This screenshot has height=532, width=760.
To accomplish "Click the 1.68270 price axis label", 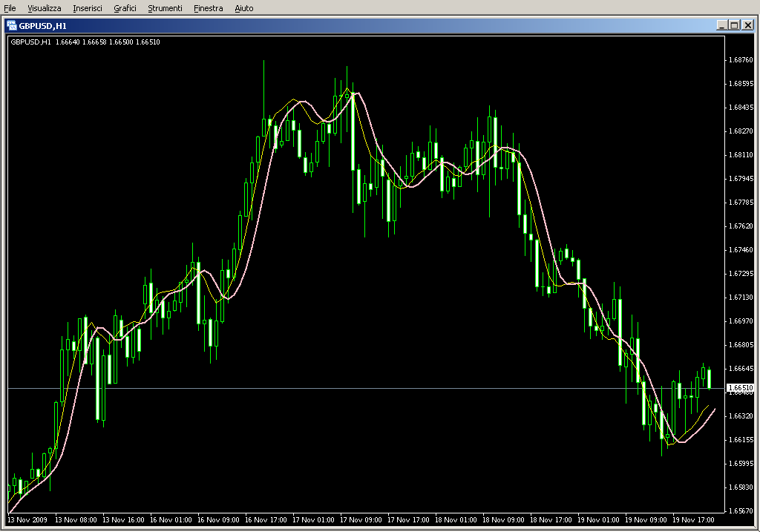I will (741, 131).
